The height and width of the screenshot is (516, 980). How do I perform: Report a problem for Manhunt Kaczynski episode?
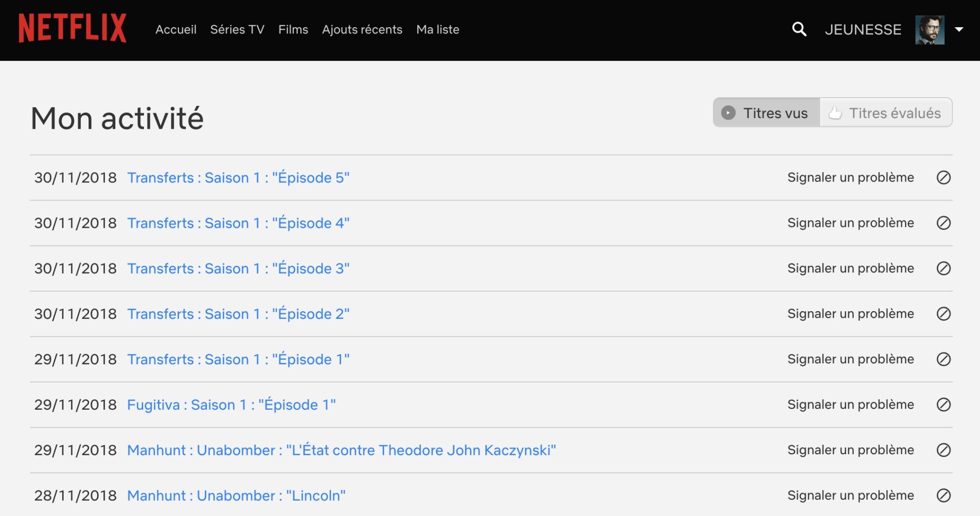851,450
